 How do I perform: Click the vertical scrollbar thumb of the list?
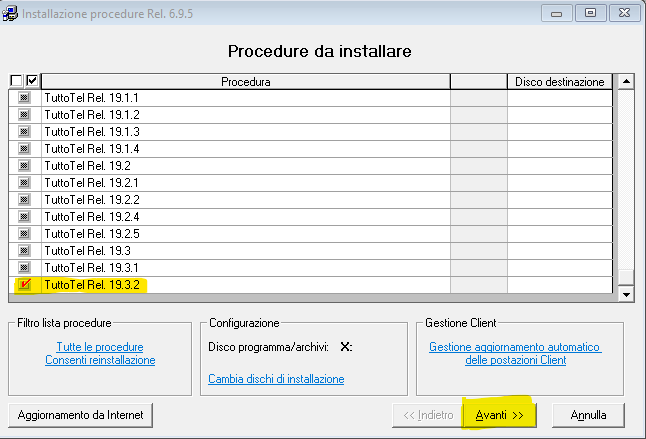[626, 277]
